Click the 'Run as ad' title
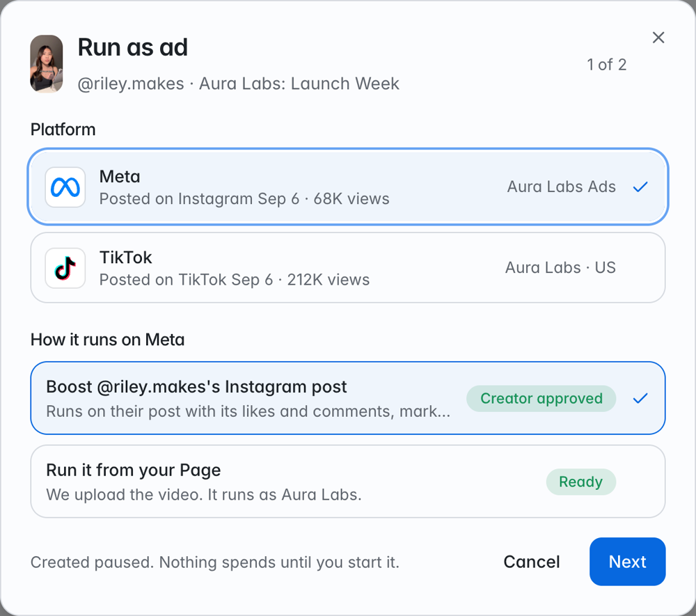Viewport: 696px width, 616px height. [133, 47]
